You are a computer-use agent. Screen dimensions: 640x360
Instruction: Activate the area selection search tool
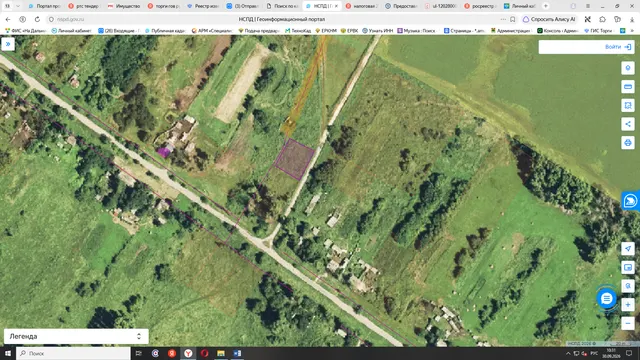628,105
